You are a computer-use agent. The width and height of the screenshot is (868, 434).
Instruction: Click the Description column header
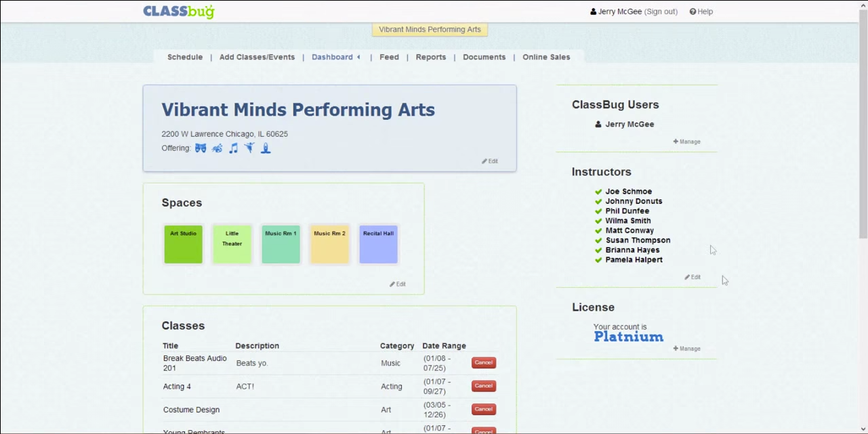click(257, 346)
